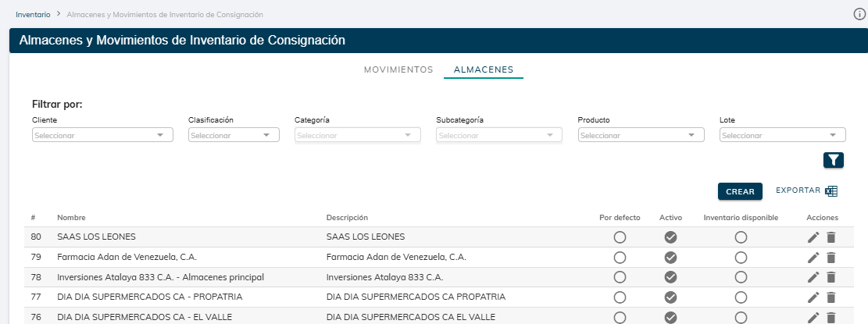Select the ALMACENES tab
This screenshot has height=324, width=868.
click(484, 69)
